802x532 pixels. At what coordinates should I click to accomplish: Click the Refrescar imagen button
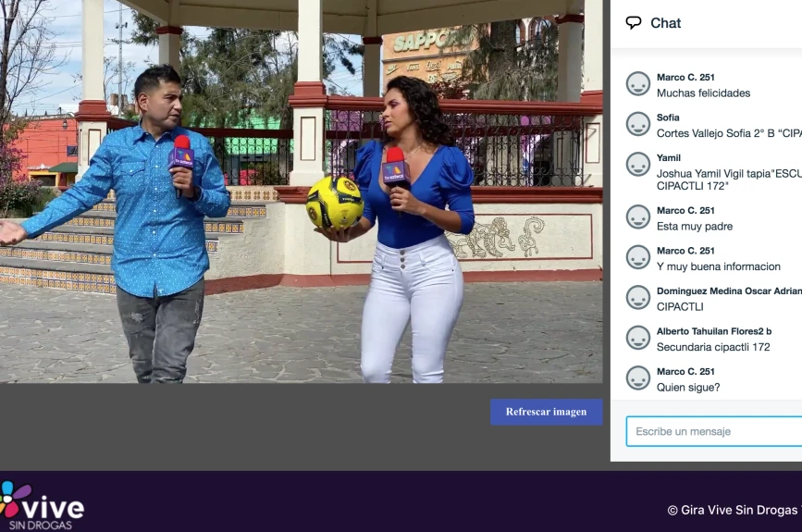click(547, 412)
